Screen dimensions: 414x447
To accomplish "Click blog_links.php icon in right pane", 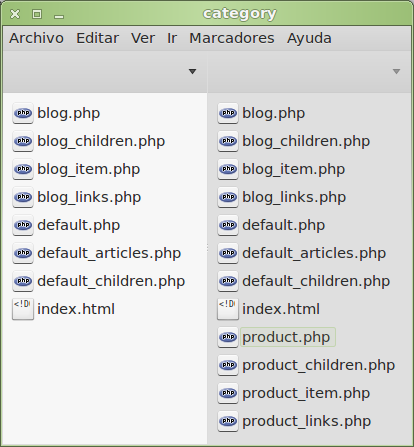I will [x=228, y=197].
